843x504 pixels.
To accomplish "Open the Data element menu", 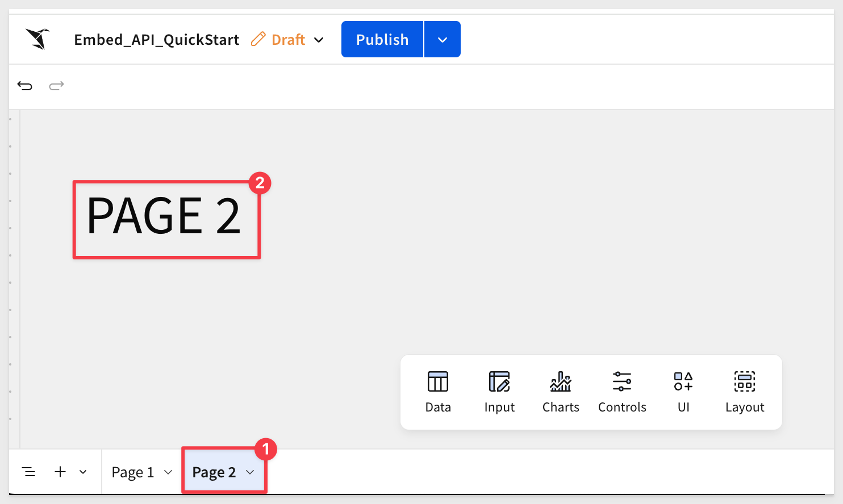I will tap(437, 392).
